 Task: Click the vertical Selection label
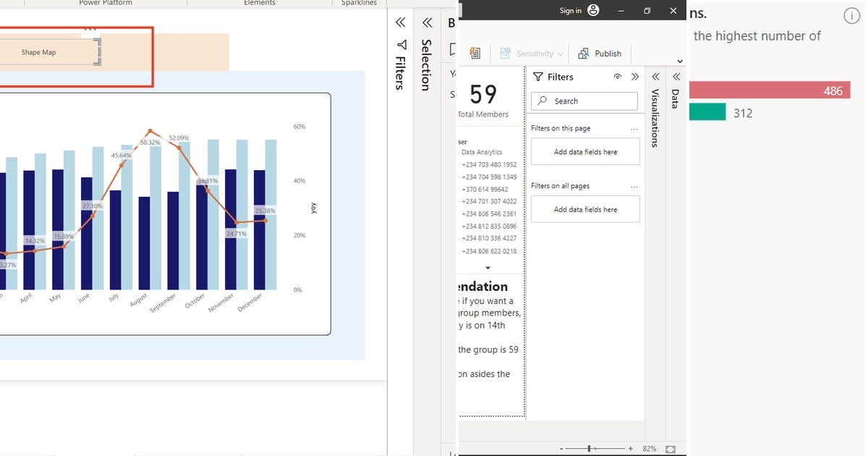427,65
